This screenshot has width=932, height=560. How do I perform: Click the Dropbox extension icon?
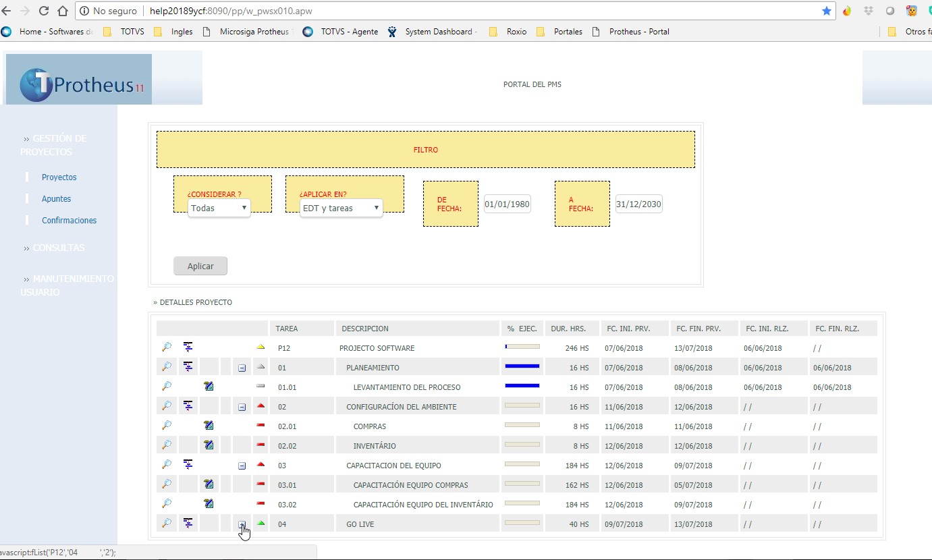pos(869,11)
